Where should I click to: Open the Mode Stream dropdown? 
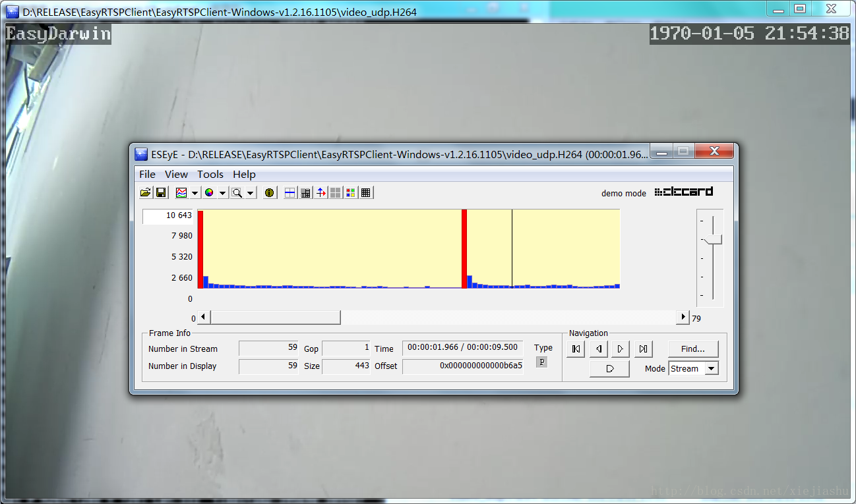(693, 368)
